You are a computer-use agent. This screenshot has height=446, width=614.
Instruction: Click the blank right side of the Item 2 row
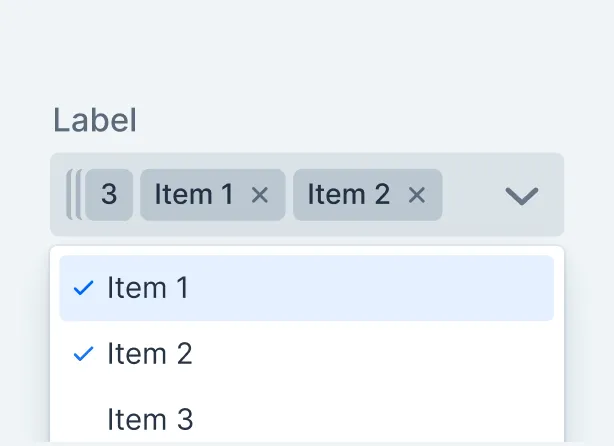click(500, 353)
